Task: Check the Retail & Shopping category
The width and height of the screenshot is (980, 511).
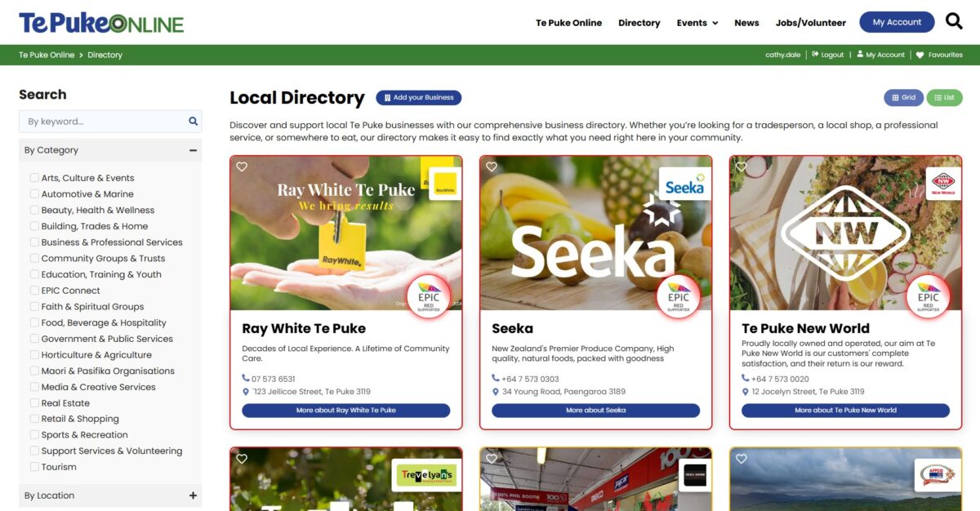Action: point(34,419)
